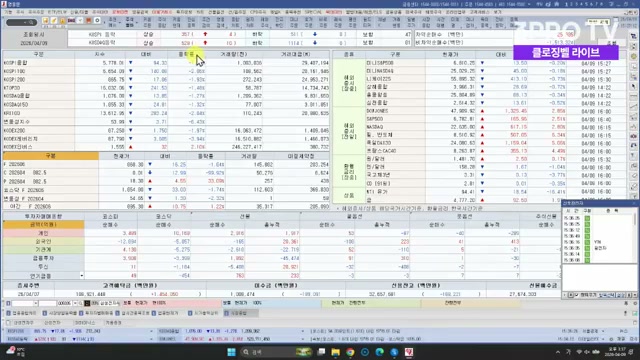This screenshot has height=360, width=640.
Task: Open the 주식 menu
Action: tap(20, 12)
